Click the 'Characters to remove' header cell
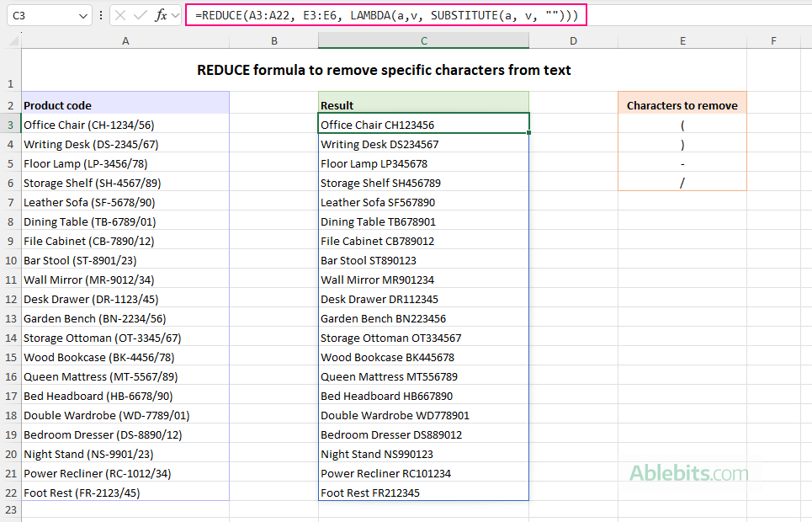Image resolution: width=812 pixels, height=522 pixels. [682, 104]
